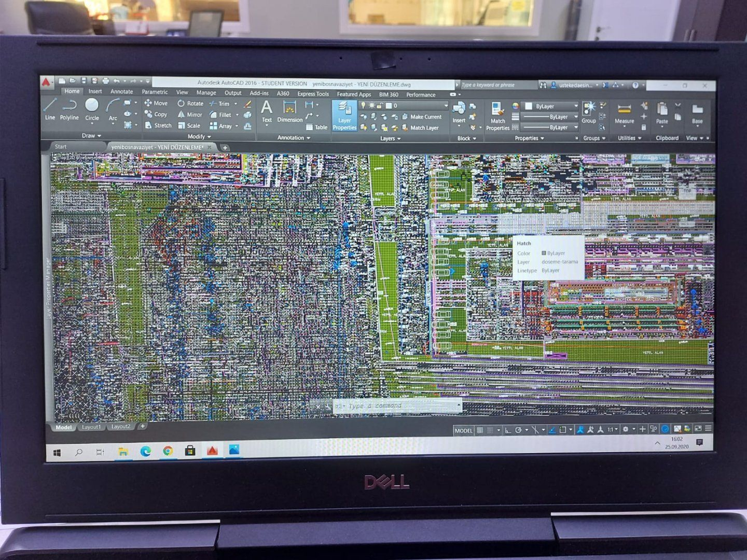Toggle drawing grid display in status bar

[x=480, y=430]
